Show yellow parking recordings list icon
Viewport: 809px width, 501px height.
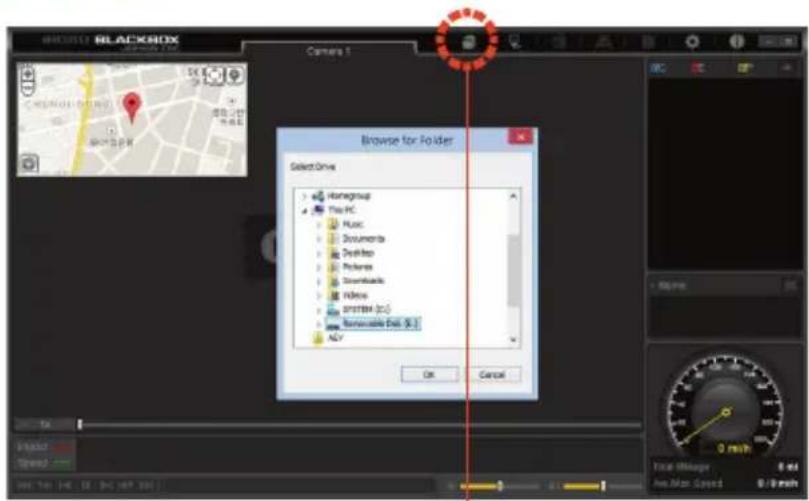tap(745, 68)
